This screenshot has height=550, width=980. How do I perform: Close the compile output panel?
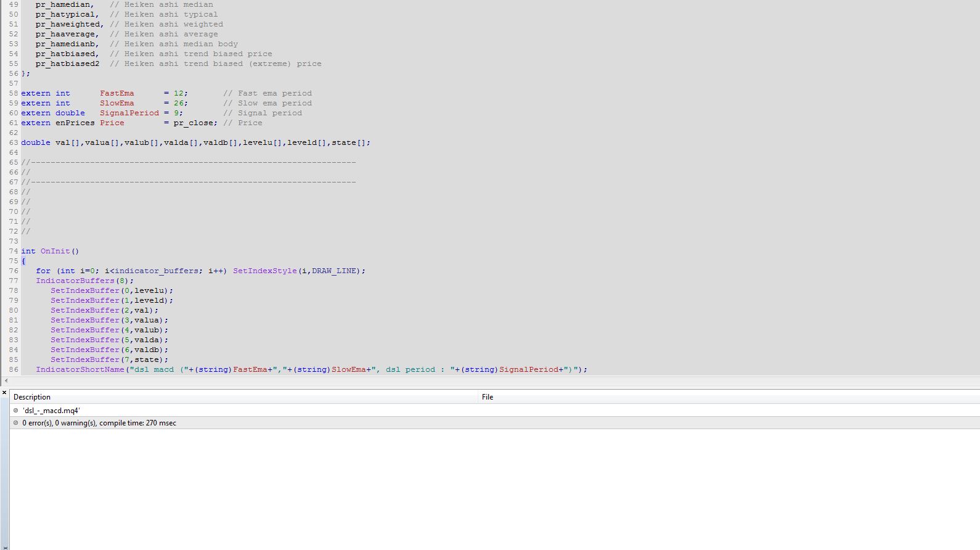pyautogui.click(x=4, y=393)
